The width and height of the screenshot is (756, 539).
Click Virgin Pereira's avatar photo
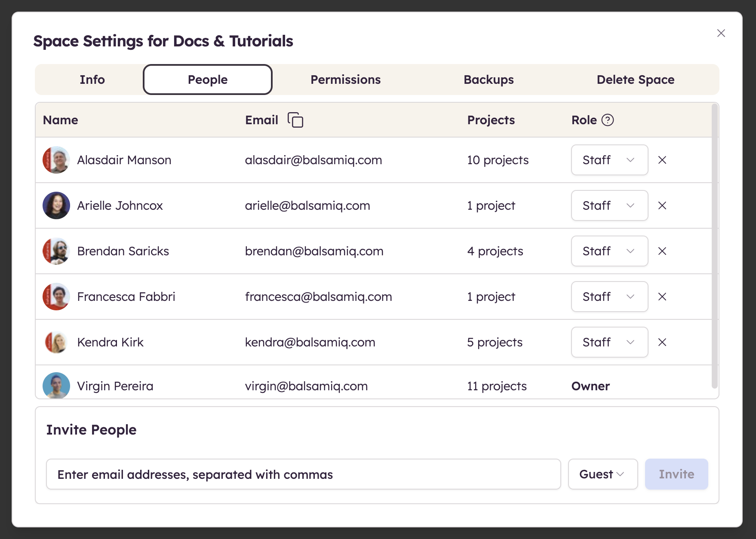56,386
